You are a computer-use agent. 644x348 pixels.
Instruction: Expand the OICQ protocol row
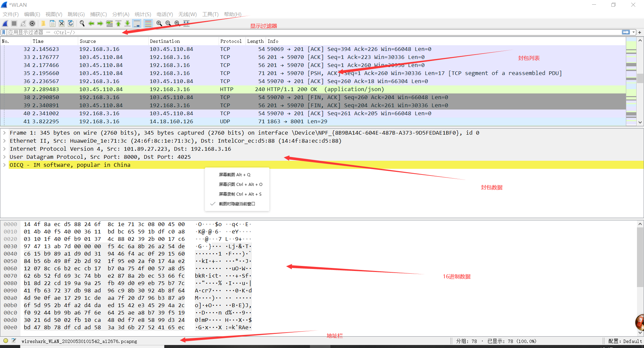pos(4,165)
